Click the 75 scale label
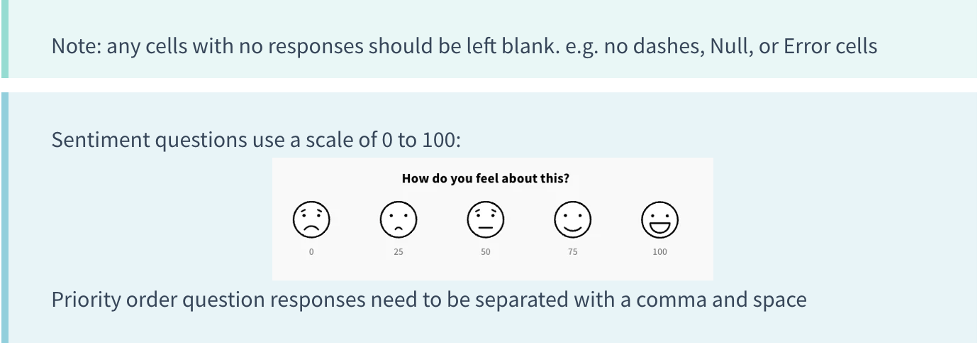Image resolution: width=980 pixels, height=343 pixels. pos(573,252)
